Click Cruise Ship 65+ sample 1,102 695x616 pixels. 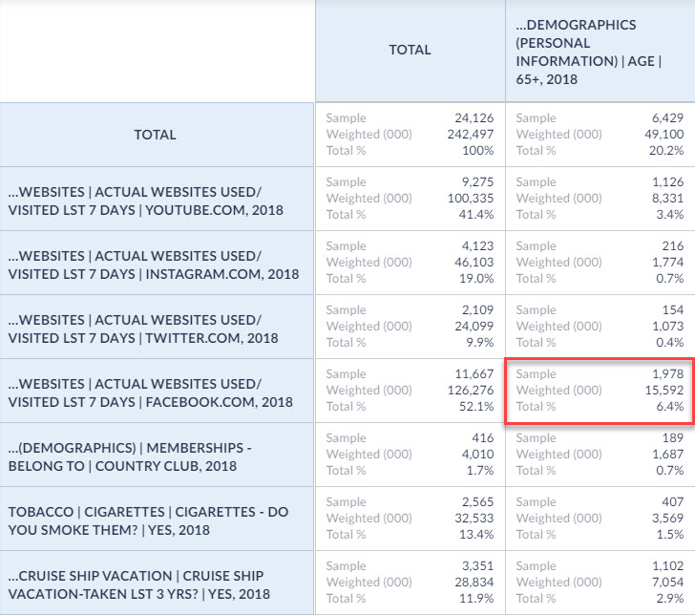point(667,566)
